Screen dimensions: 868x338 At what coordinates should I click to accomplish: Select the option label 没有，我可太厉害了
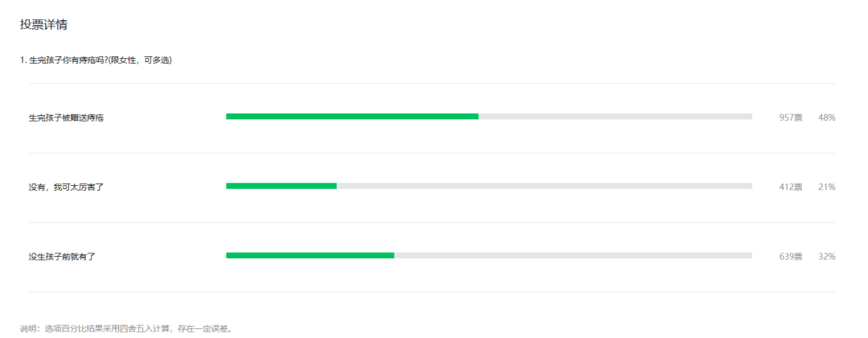[x=67, y=188]
